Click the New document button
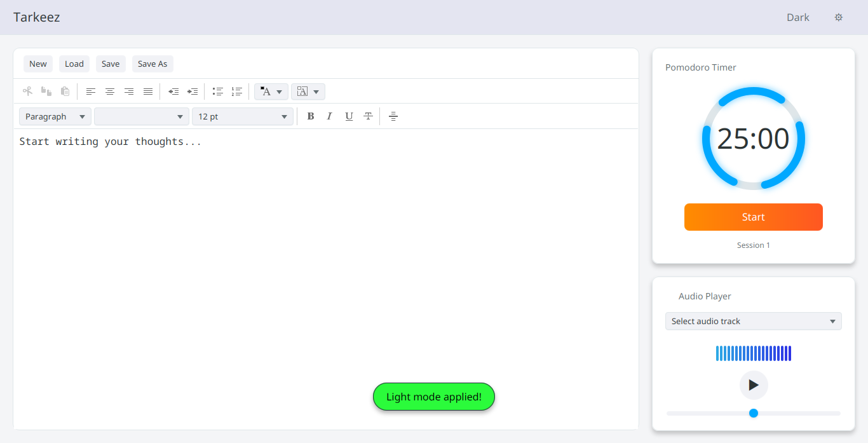The height and width of the screenshot is (443, 868). pyautogui.click(x=38, y=64)
